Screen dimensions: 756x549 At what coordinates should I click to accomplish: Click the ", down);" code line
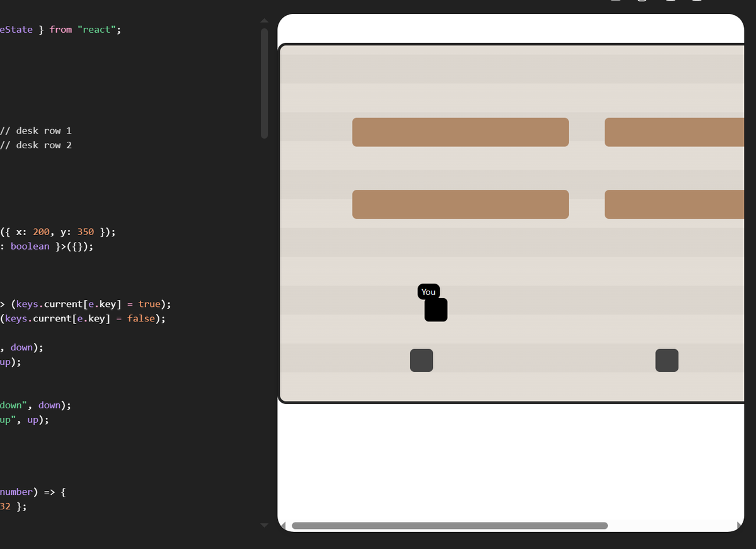(x=22, y=347)
